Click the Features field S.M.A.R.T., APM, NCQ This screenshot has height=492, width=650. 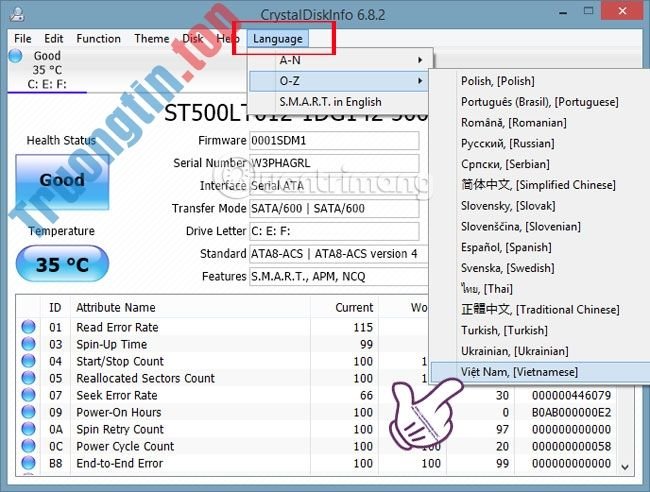click(339, 276)
